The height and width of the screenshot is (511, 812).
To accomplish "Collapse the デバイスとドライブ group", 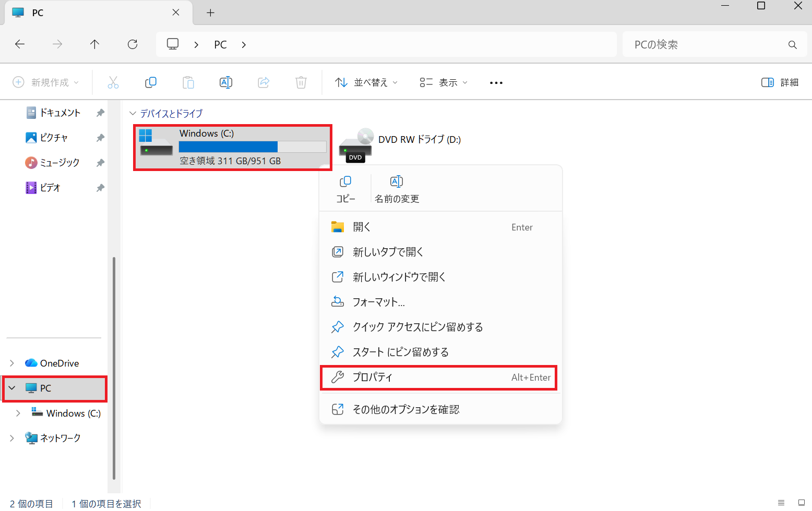I will 133,113.
